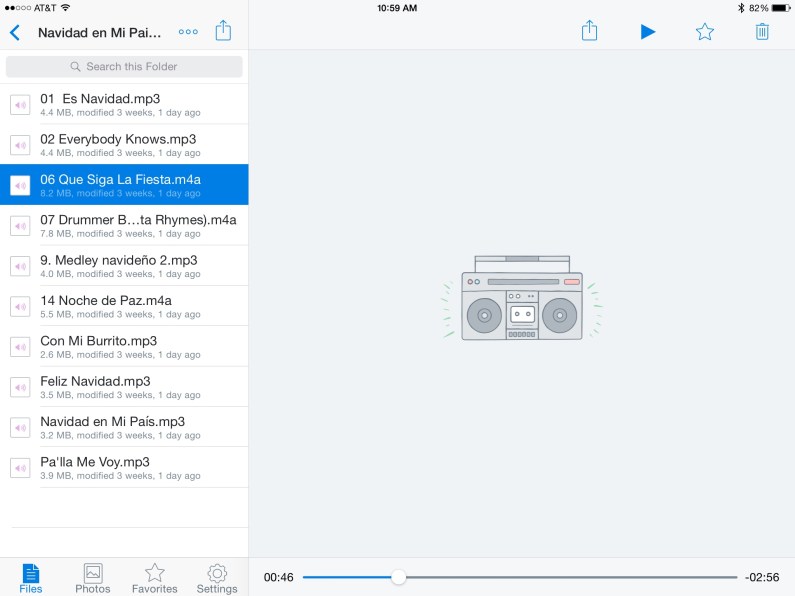Go to the Favorites tab

pos(155,578)
